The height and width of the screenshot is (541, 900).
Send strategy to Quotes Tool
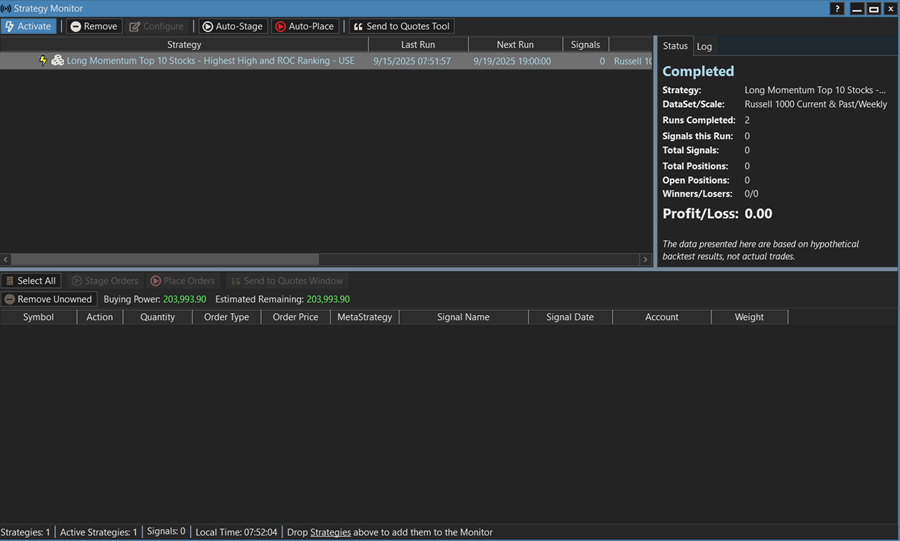(x=401, y=26)
